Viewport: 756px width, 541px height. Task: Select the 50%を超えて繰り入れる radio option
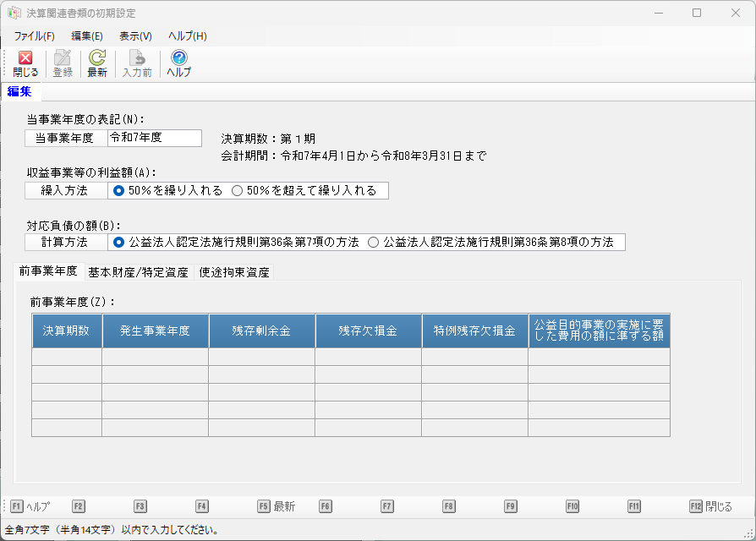click(237, 191)
